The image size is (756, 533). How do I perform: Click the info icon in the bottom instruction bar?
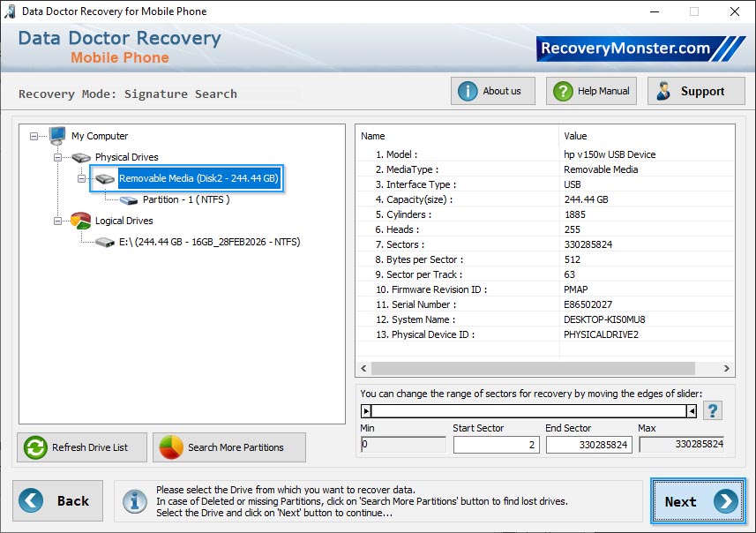134,500
